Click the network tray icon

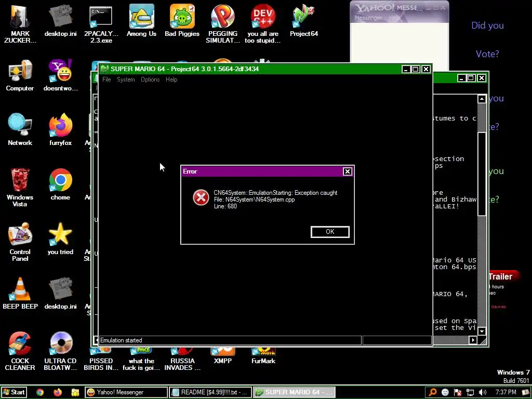(470, 392)
